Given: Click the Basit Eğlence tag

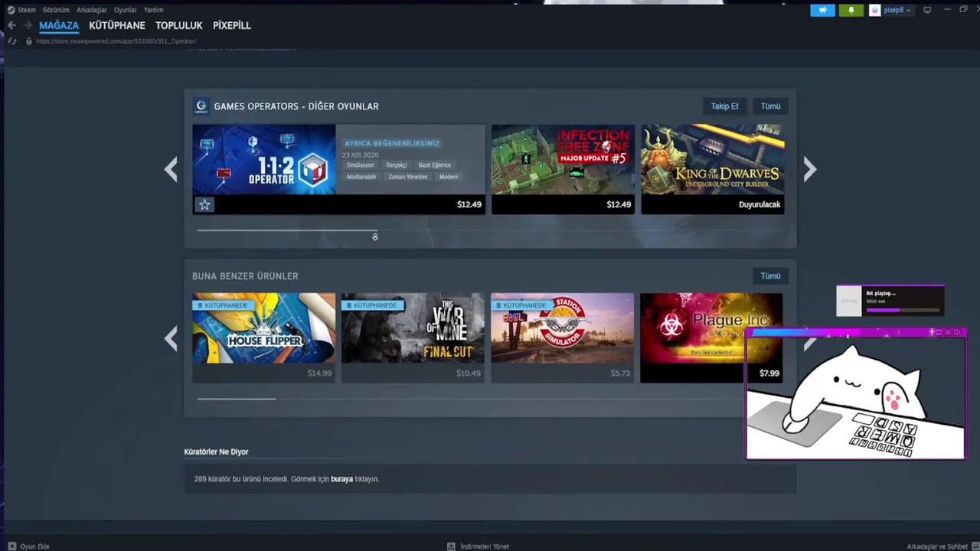Looking at the screenshot, I should (435, 165).
